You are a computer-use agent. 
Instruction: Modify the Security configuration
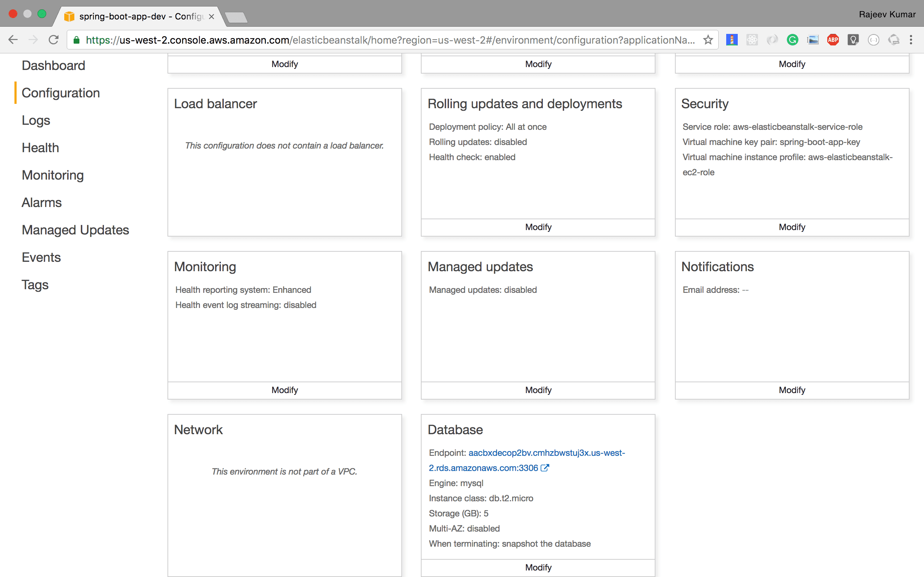[792, 227]
